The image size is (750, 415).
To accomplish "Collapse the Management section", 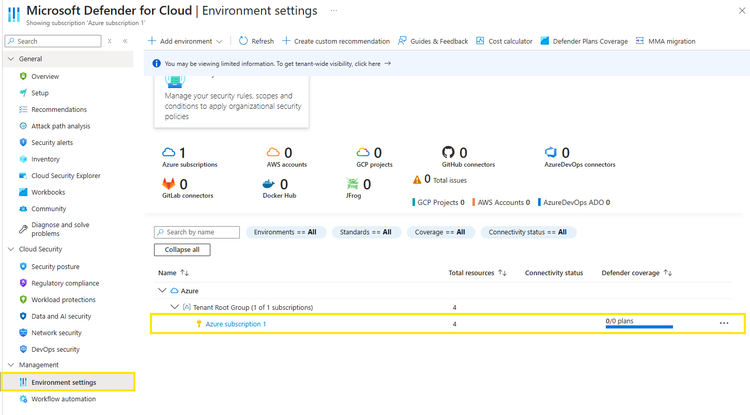I will click(11, 365).
